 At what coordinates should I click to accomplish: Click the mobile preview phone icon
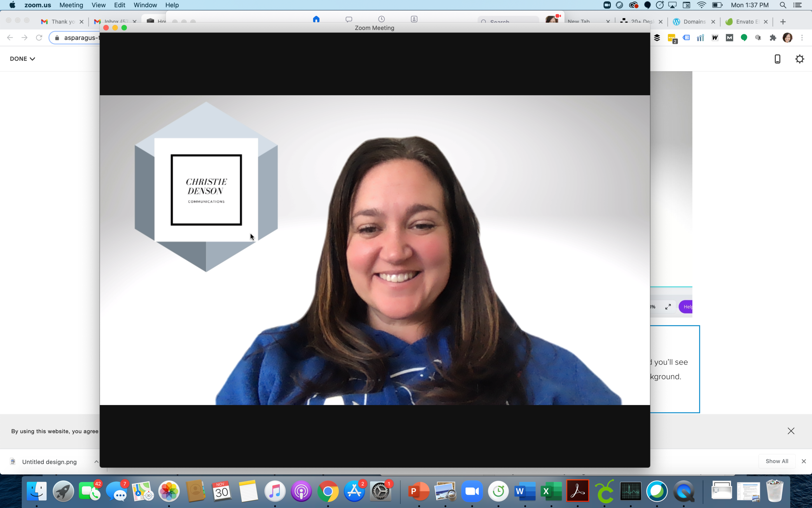click(x=777, y=59)
